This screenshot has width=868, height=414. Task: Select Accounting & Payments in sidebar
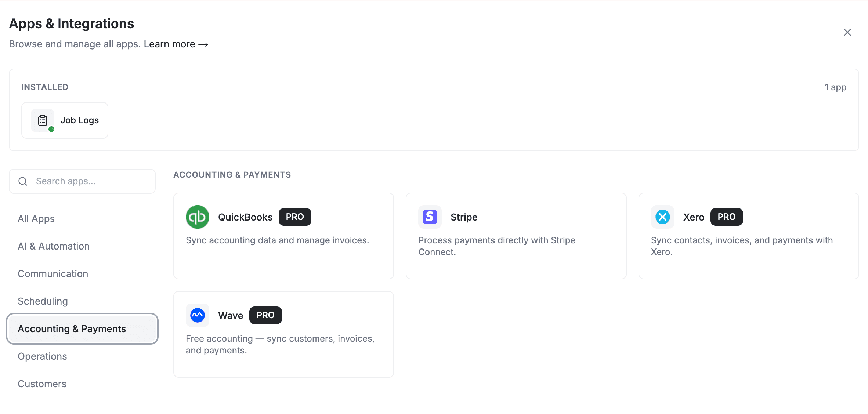click(x=72, y=328)
